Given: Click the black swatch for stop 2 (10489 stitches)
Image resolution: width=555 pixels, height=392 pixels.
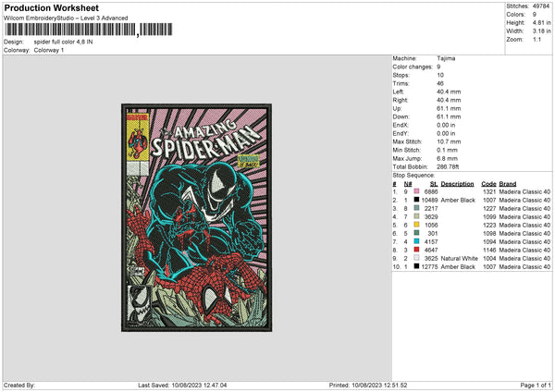Looking at the screenshot, I should (416, 200).
